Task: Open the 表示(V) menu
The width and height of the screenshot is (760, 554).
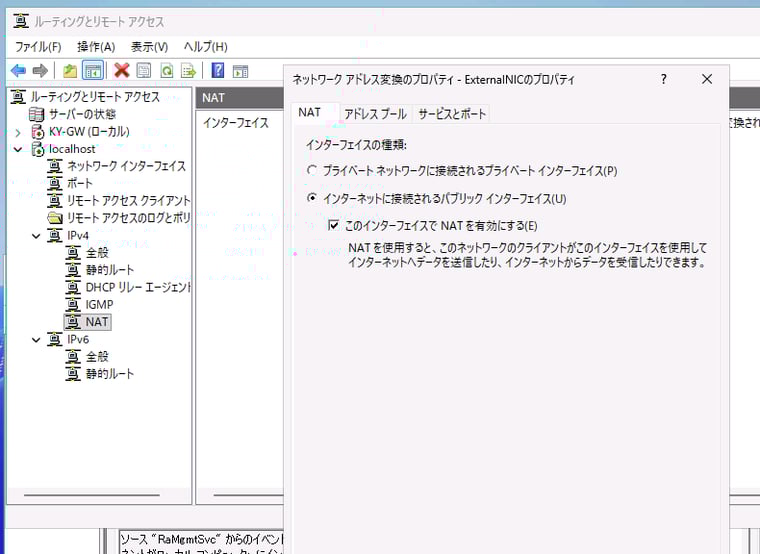Action: coord(149,47)
